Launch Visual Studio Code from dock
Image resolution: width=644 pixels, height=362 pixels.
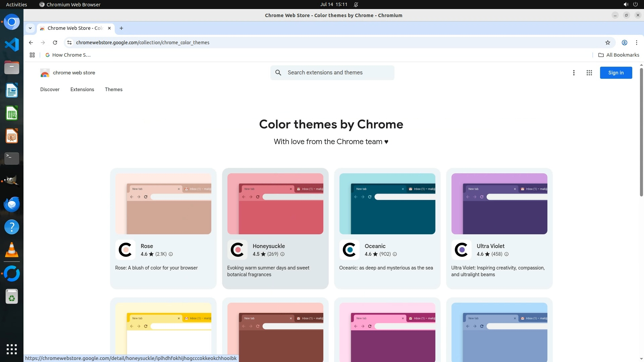click(12, 45)
